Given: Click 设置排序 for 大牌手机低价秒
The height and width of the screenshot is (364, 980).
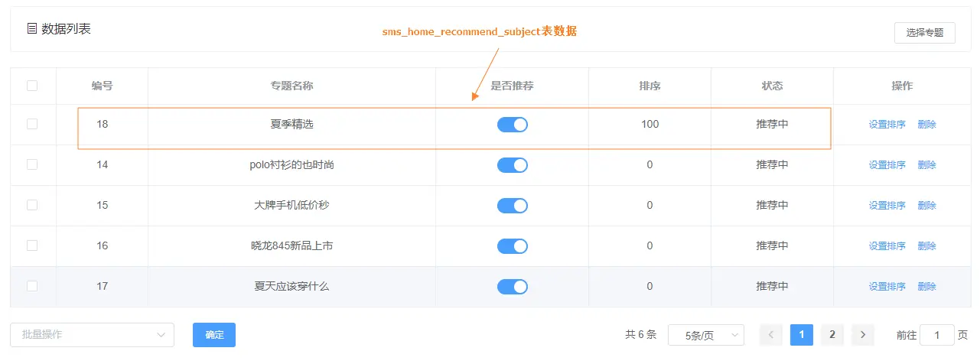Looking at the screenshot, I should pos(887,205).
